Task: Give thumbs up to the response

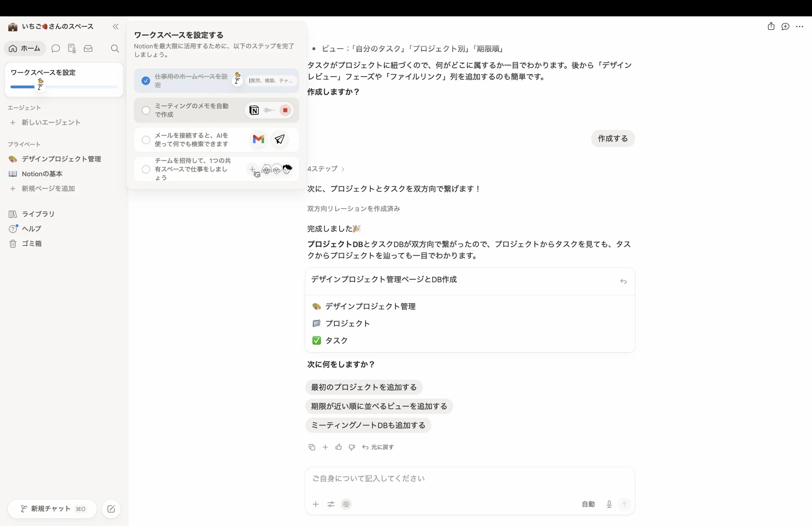Action: coord(338,447)
